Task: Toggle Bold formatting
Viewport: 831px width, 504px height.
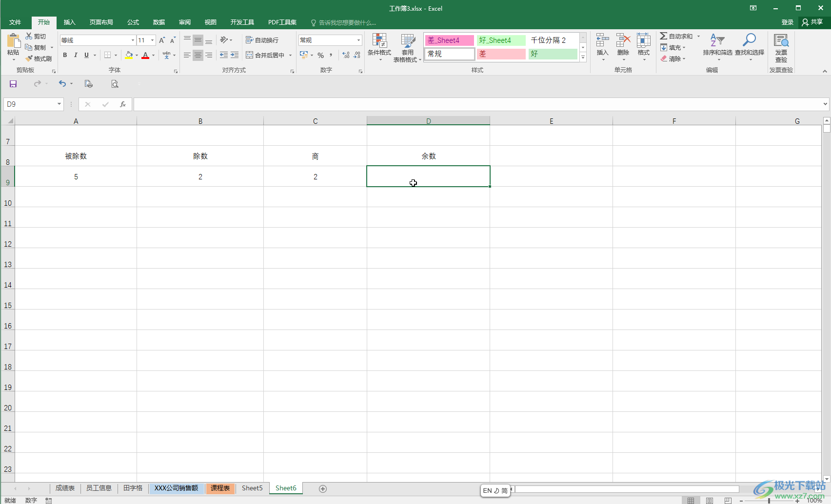Action: [x=65, y=55]
